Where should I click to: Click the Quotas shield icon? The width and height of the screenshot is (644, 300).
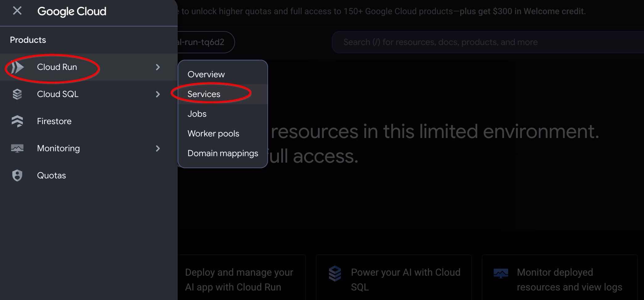coord(17,176)
